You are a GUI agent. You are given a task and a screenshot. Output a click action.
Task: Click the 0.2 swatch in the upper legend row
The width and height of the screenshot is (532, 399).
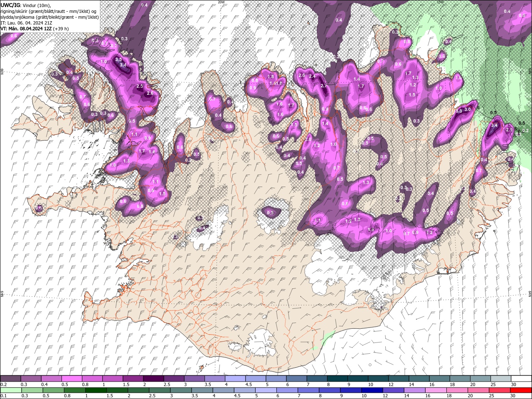11,379
